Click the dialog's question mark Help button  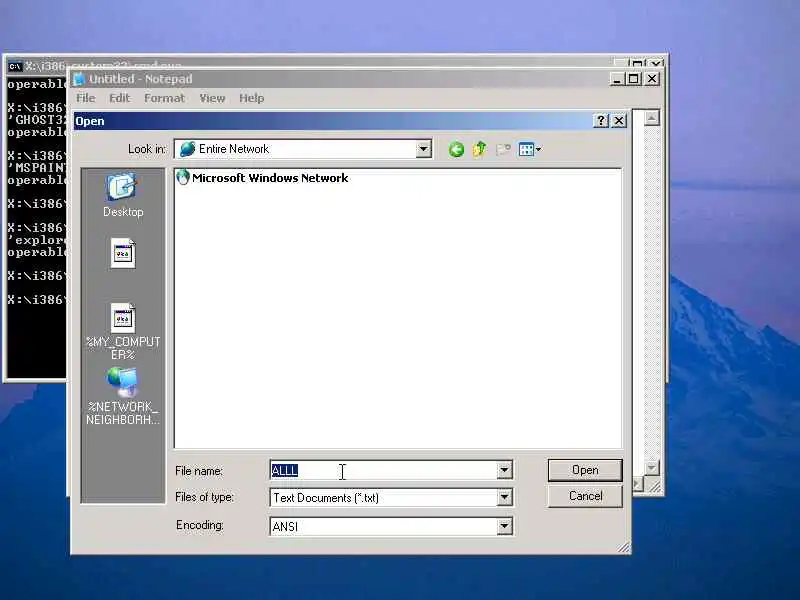tap(601, 120)
